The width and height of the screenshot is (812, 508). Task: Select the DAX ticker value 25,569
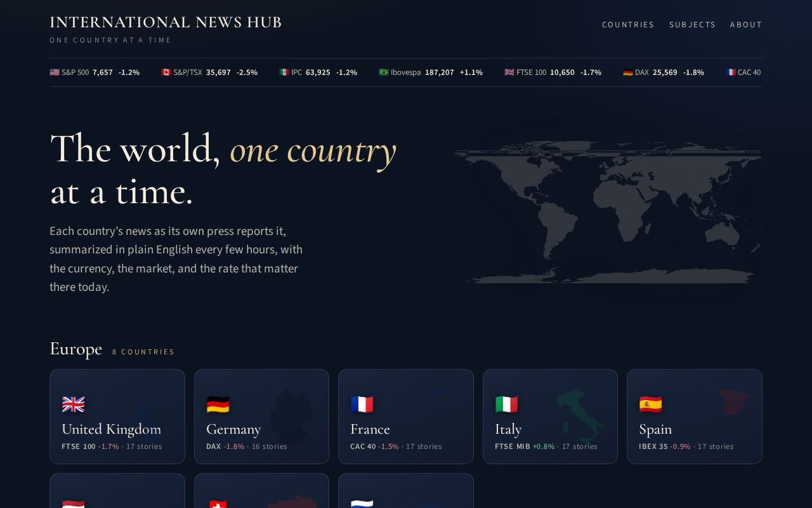coord(665,72)
